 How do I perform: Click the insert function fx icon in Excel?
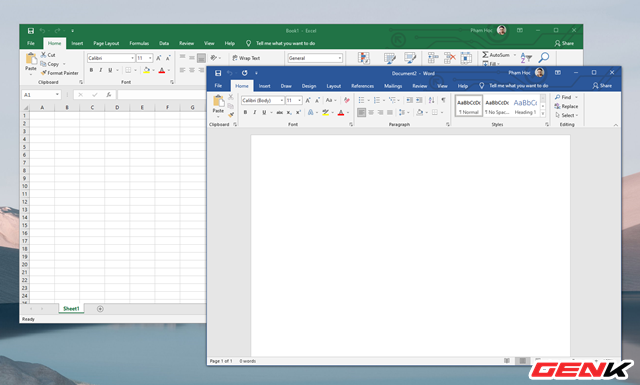click(109, 95)
